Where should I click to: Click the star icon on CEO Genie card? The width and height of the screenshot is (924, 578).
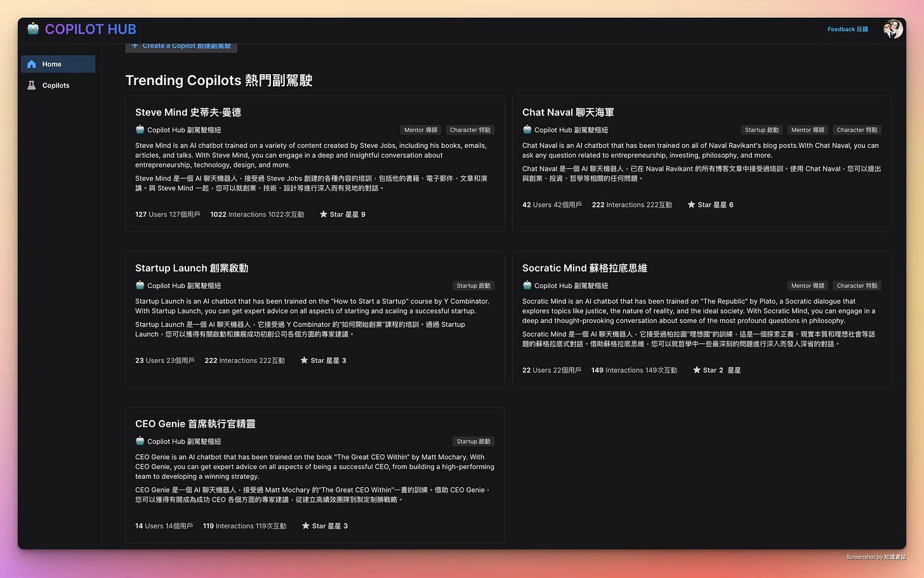tap(306, 526)
